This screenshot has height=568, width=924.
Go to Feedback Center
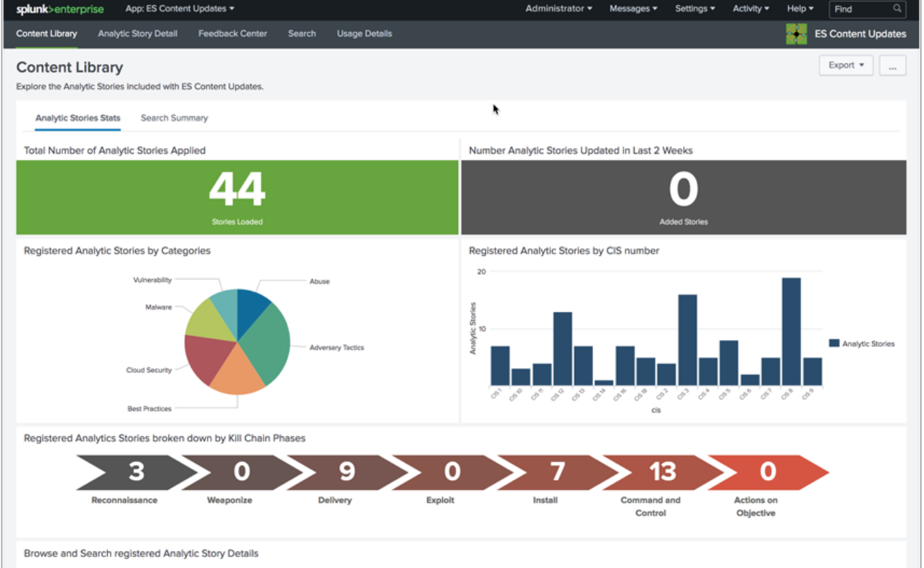point(233,33)
